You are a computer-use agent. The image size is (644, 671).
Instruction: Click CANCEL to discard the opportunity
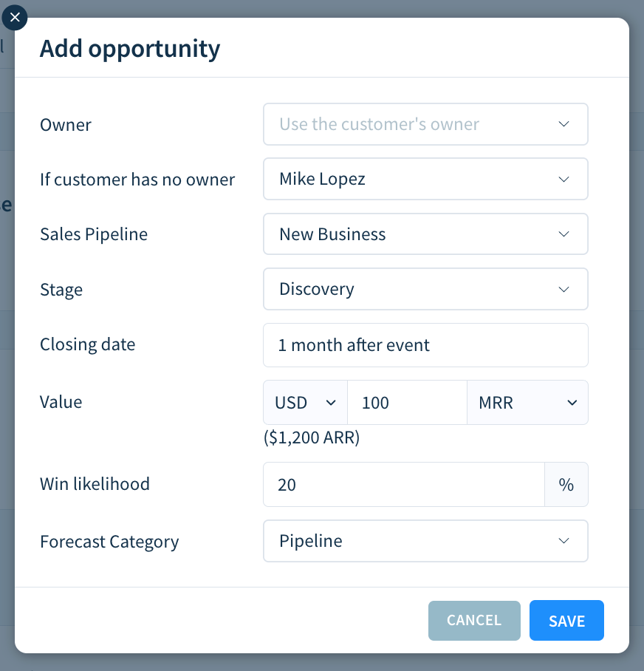(x=473, y=620)
